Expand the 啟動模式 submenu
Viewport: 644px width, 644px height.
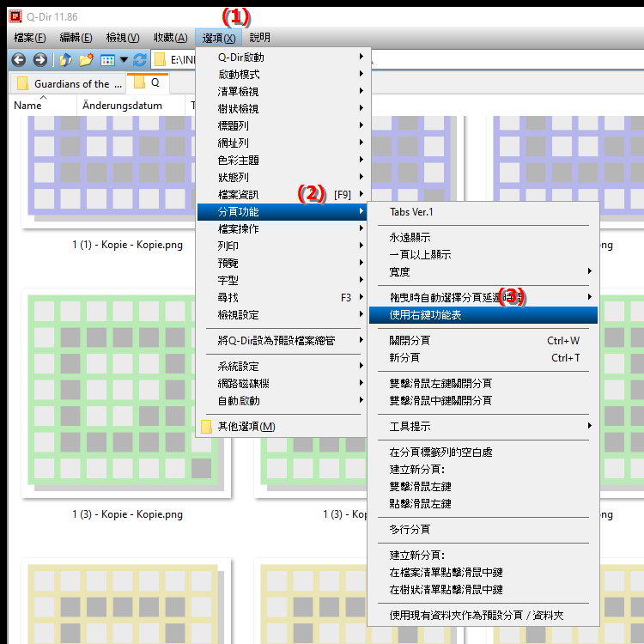click(283, 75)
